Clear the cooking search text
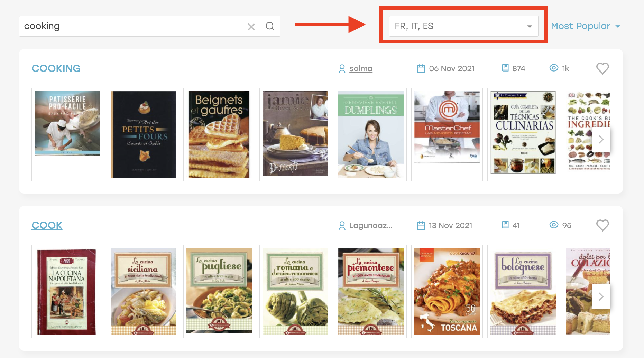The width and height of the screenshot is (644, 358). tap(251, 27)
